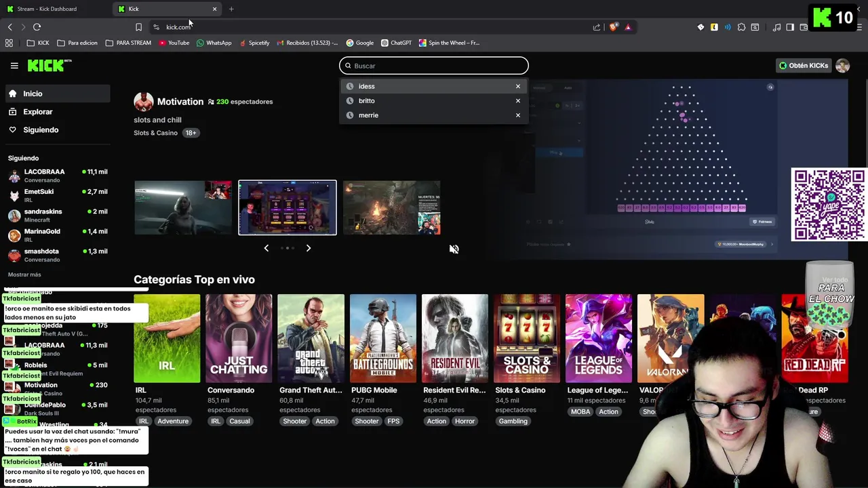
Task: Open the Brave Shields lion icon
Action: pos(614,27)
